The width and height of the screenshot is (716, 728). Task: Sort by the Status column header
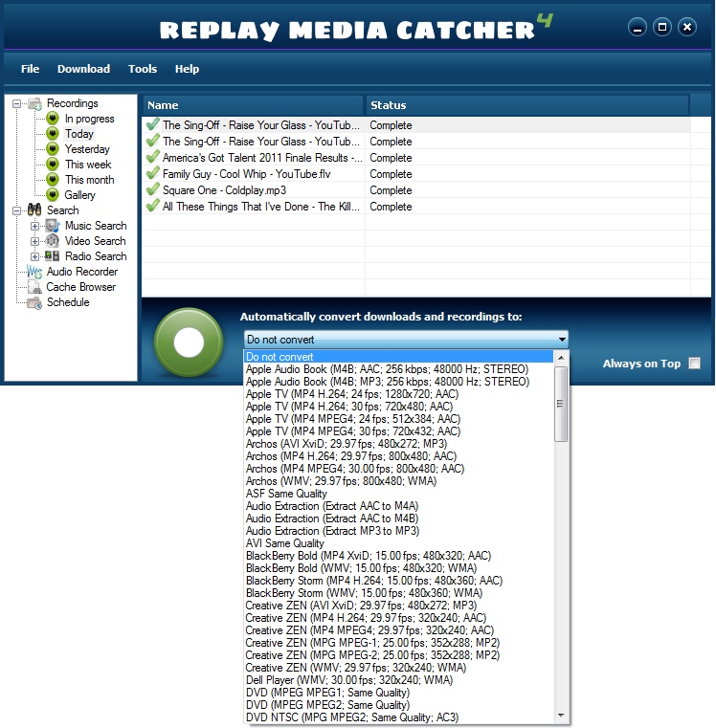[x=526, y=105]
